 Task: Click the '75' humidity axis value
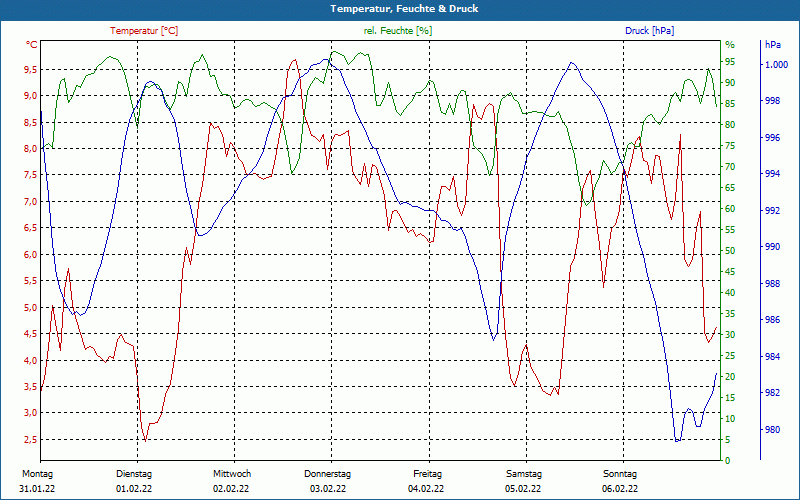point(730,146)
